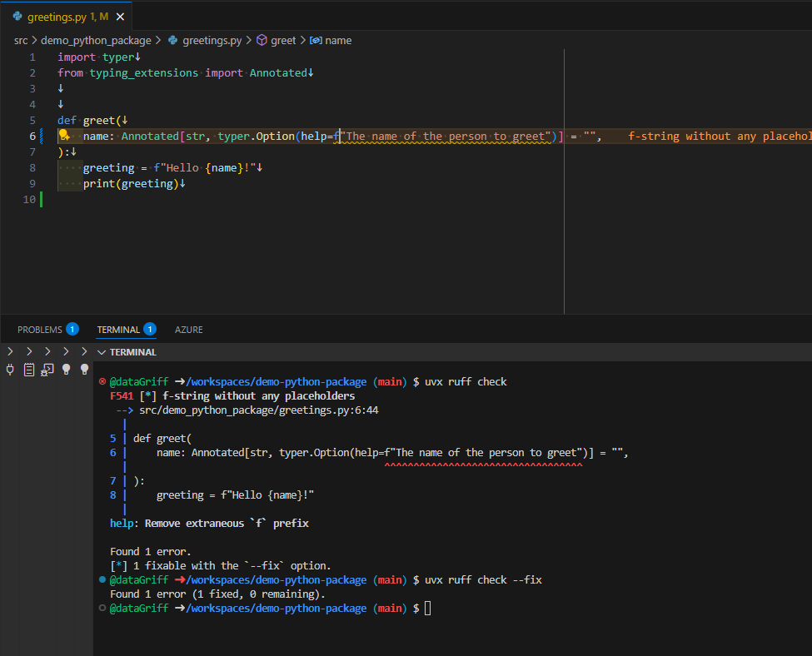Image resolution: width=812 pixels, height=656 pixels.
Task: Click the plug icon in terminal sidebar
Action: [x=10, y=370]
